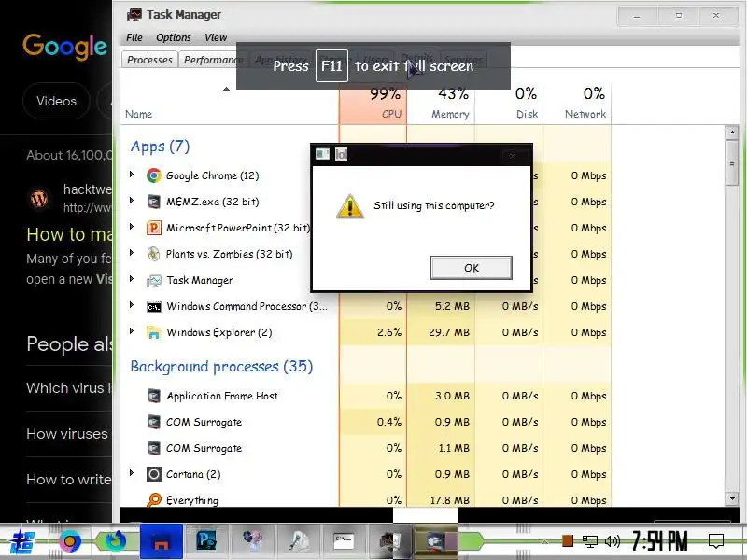
Task: Open the File menu in Task Manager
Action: coord(134,37)
